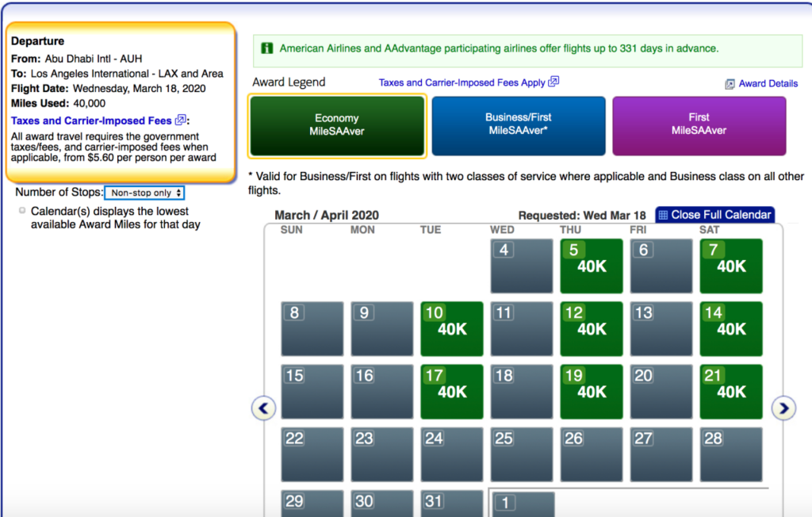
Task: Click the Award Details popup icon
Action: click(730, 84)
